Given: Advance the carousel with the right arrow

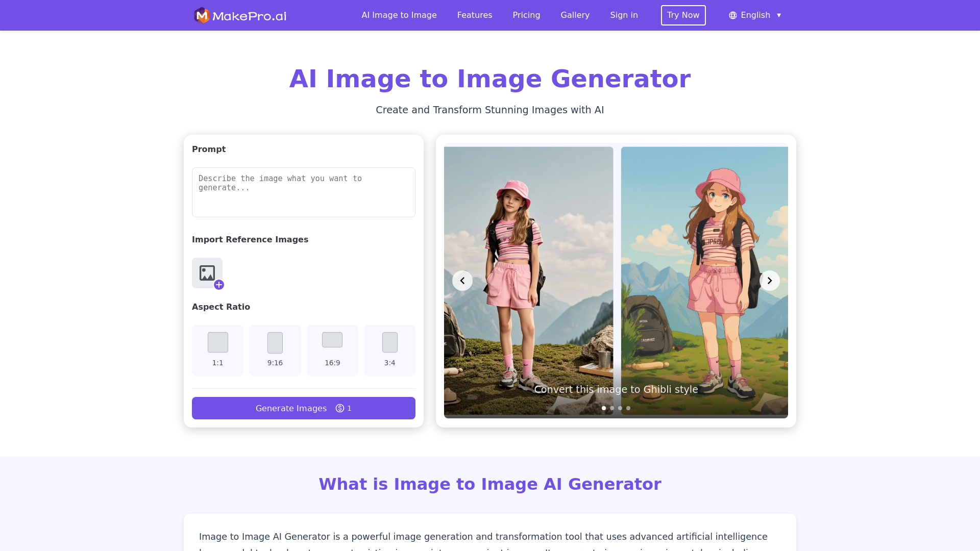Looking at the screenshot, I should point(770,280).
